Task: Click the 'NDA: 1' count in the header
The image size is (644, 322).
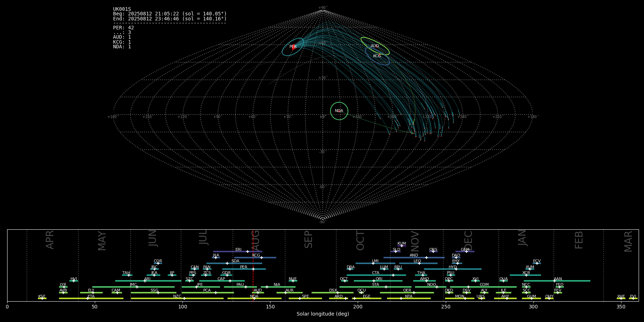Action: [x=122, y=47]
